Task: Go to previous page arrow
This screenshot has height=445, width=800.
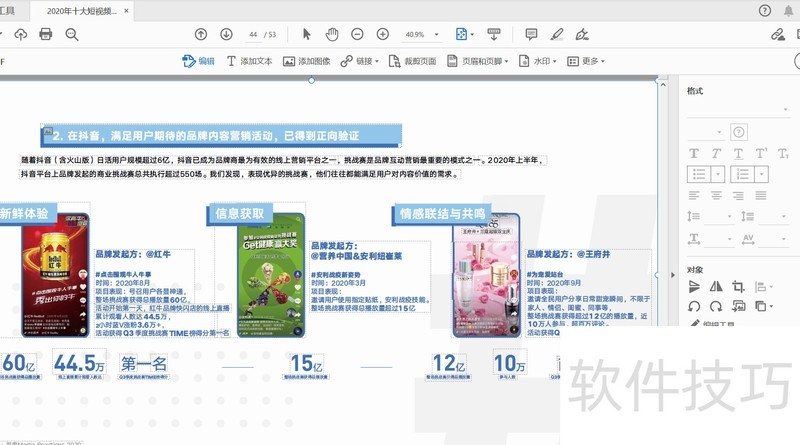Action: tap(201, 34)
